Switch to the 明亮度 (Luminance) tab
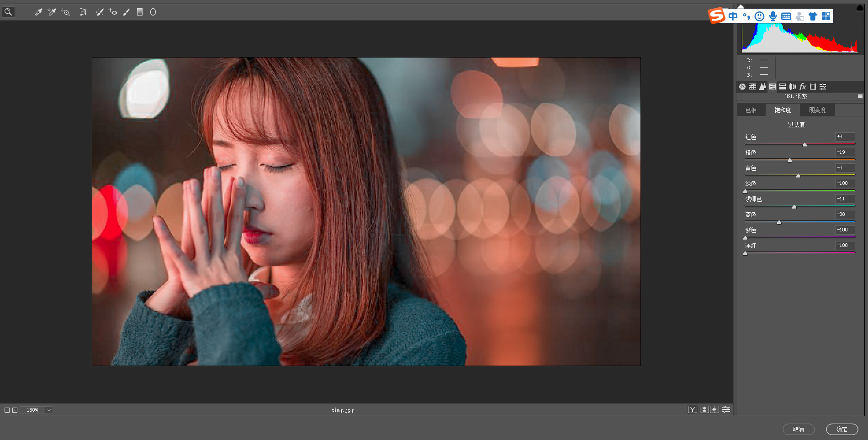Image resolution: width=868 pixels, height=440 pixels. 817,110
